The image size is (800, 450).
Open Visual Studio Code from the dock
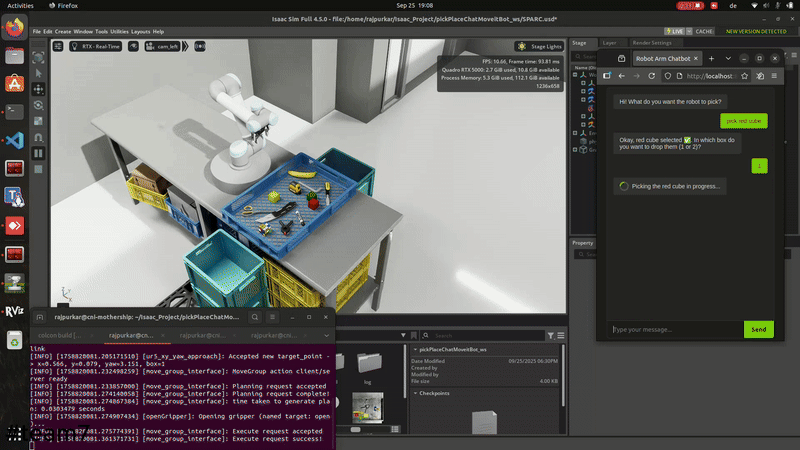14,140
